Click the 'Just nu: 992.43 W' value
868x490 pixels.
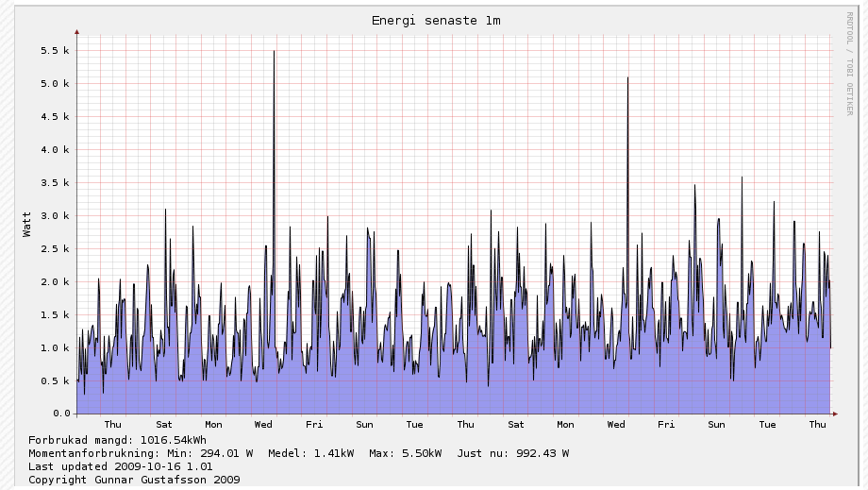pos(513,453)
